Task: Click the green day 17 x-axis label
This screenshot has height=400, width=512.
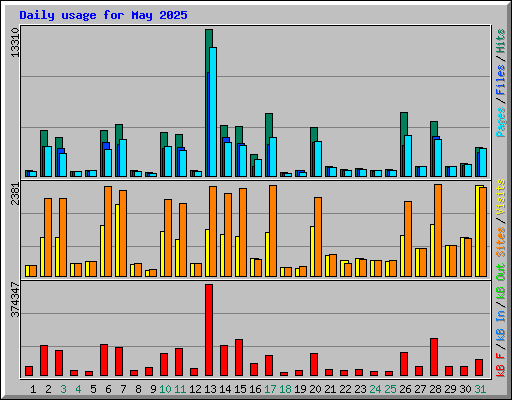Action: click(270, 389)
